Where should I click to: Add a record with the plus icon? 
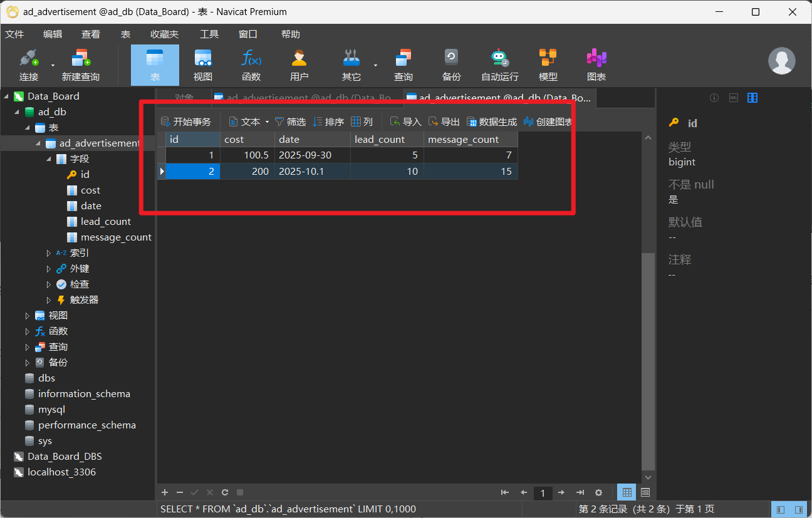point(165,492)
